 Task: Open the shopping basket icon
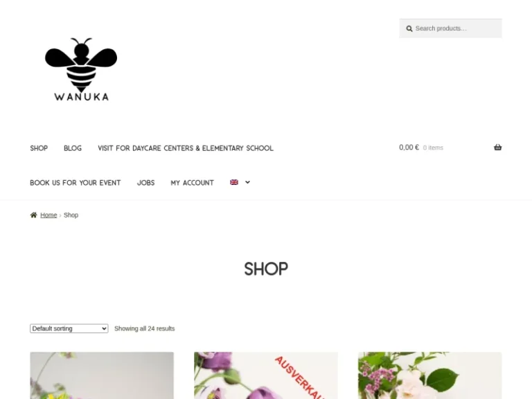point(498,148)
